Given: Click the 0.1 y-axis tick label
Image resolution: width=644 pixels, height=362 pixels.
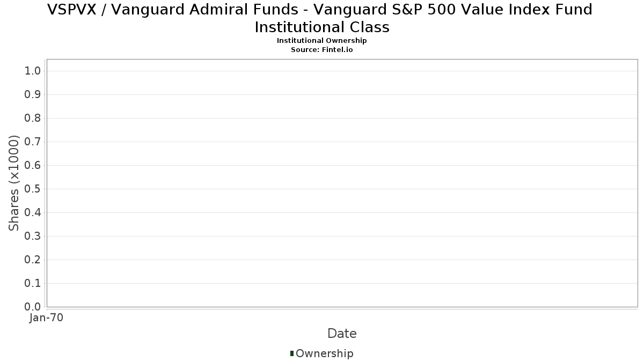Looking at the screenshot, I should point(33,284).
